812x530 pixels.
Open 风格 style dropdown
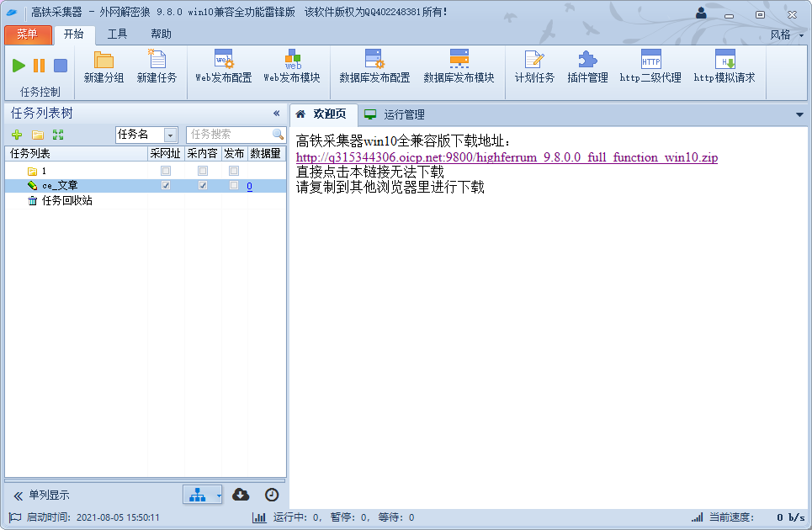coord(787,34)
